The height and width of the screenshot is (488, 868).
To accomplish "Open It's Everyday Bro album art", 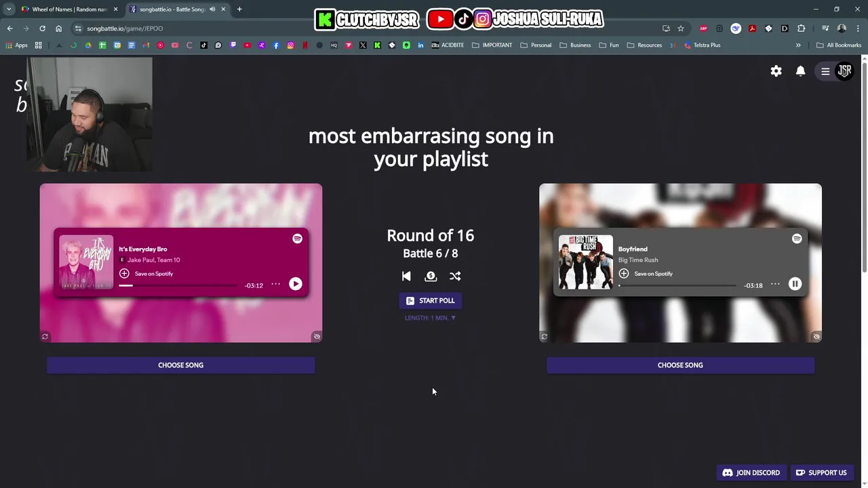I will point(86,262).
